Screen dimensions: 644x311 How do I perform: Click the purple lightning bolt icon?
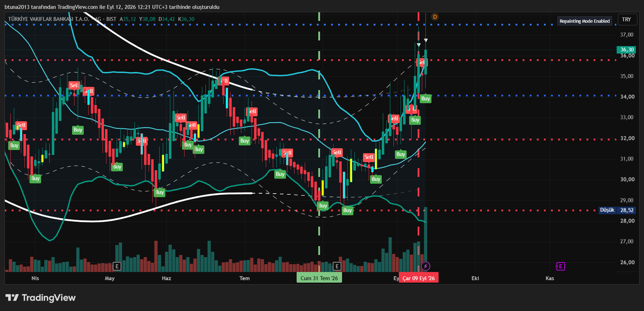[425, 266]
